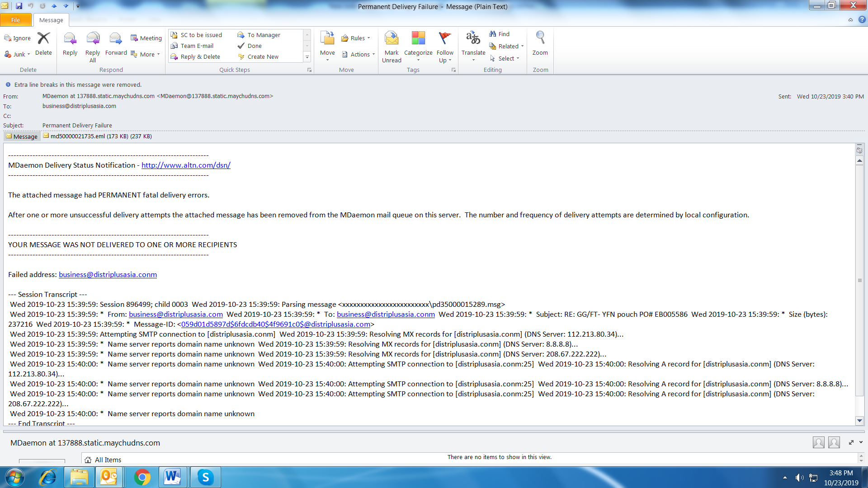Image resolution: width=868 pixels, height=488 pixels.
Task: Open Google Chrome from the taskbar
Action: 142,477
